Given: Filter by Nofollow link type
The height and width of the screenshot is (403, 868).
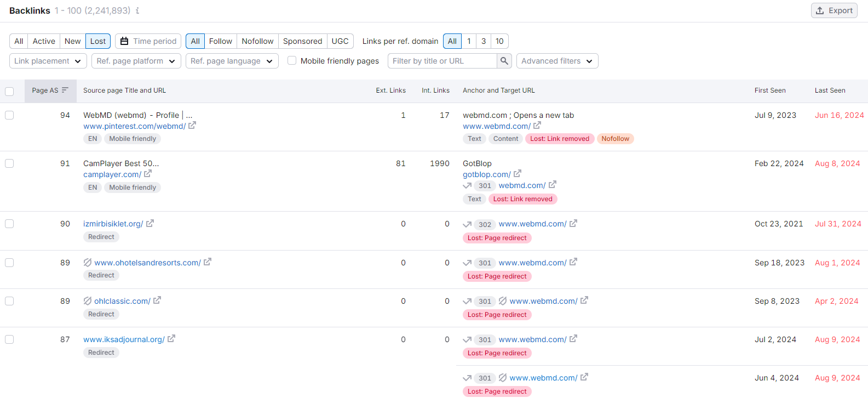Looking at the screenshot, I should point(257,41).
